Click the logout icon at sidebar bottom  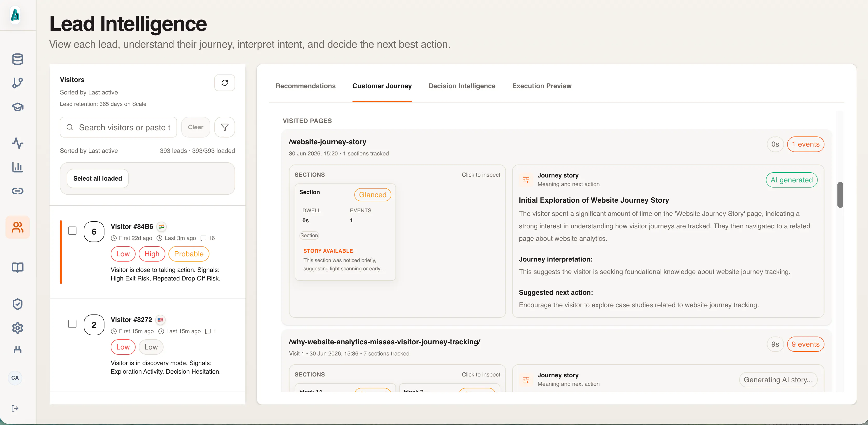[15, 408]
